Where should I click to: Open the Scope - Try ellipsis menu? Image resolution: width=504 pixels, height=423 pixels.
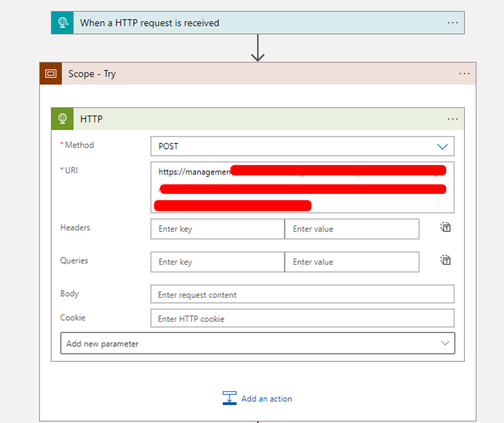[464, 74]
